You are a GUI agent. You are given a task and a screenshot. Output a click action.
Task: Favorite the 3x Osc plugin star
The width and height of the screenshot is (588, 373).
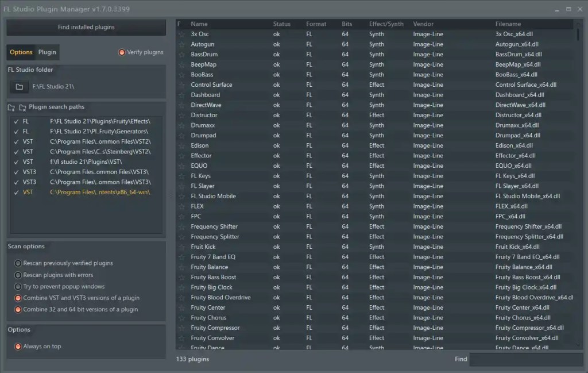click(x=182, y=34)
